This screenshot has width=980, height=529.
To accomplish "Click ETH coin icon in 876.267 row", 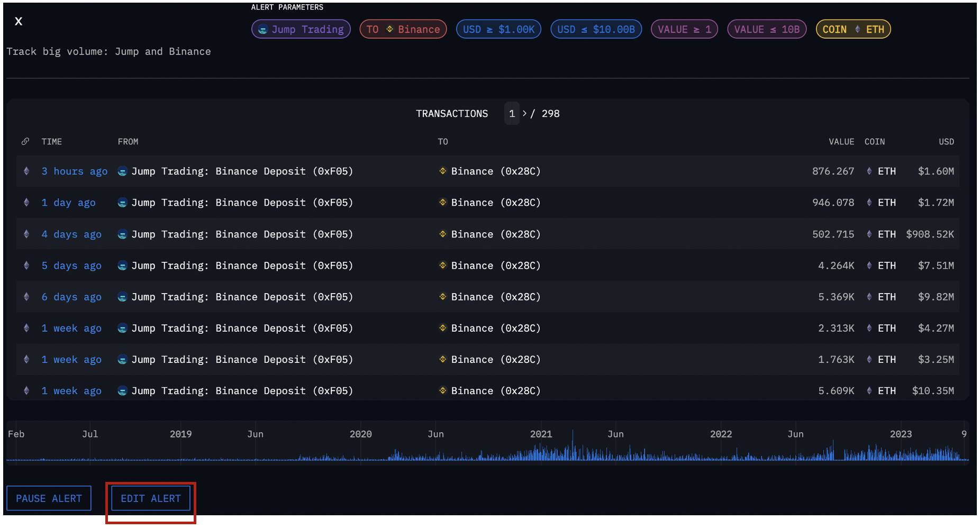I will click(869, 171).
